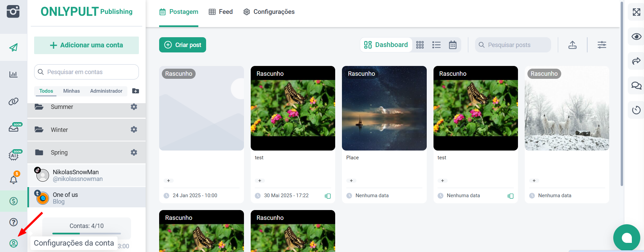Click the add folder icon
The image size is (644, 252).
pyautogui.click(x=135, y=91)
